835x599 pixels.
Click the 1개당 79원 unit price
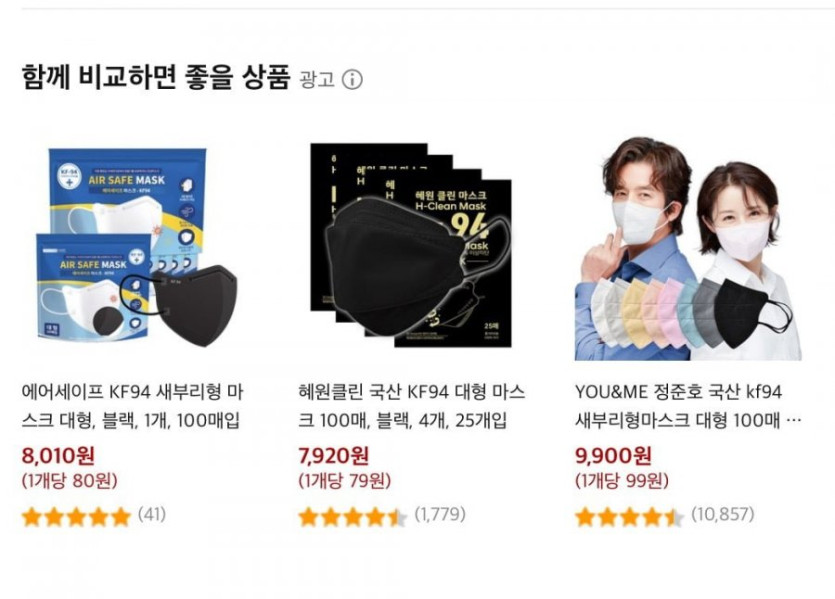(x=345, y=481)
